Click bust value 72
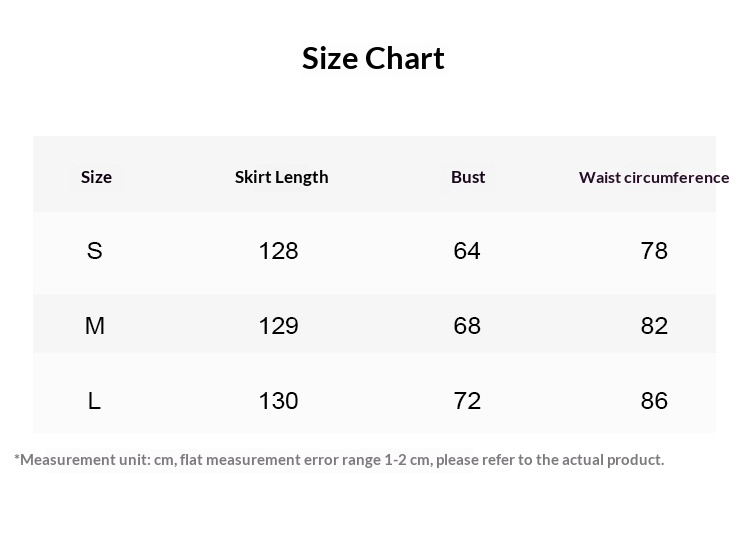The image size is (750, 545). (x=467, y=401)
